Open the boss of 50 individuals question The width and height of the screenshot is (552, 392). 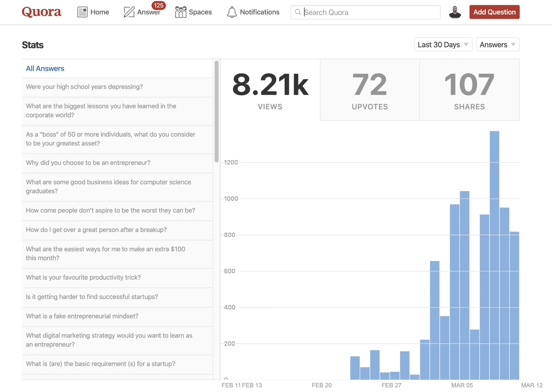pos(117,139)
